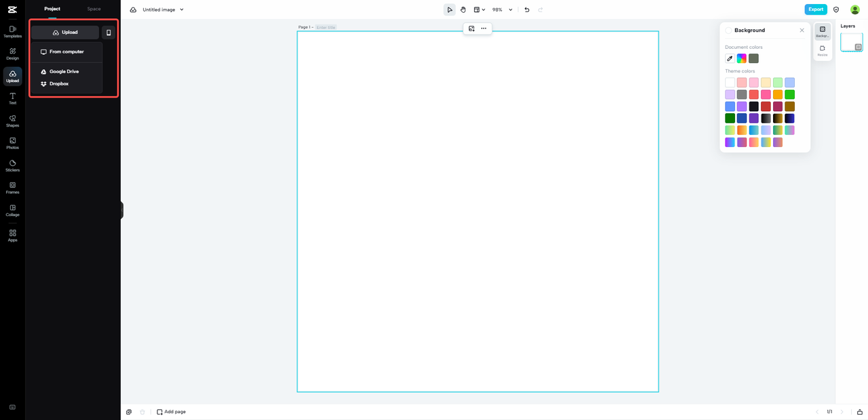Choose the bright green theme color
868x420 pixels.
[x=789, y=95]
